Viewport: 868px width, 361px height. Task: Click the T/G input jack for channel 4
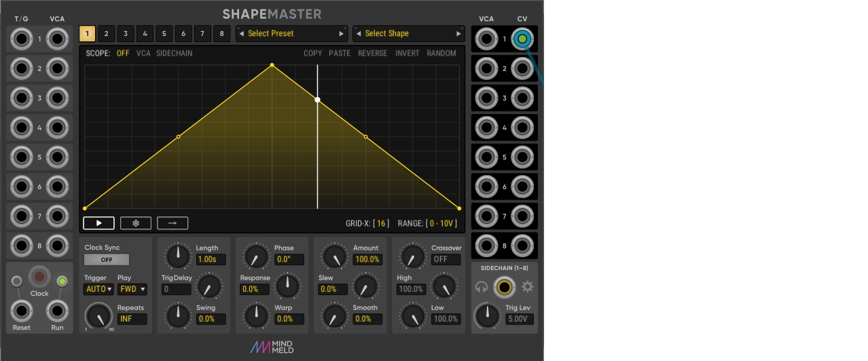click(x=22, y=128)
